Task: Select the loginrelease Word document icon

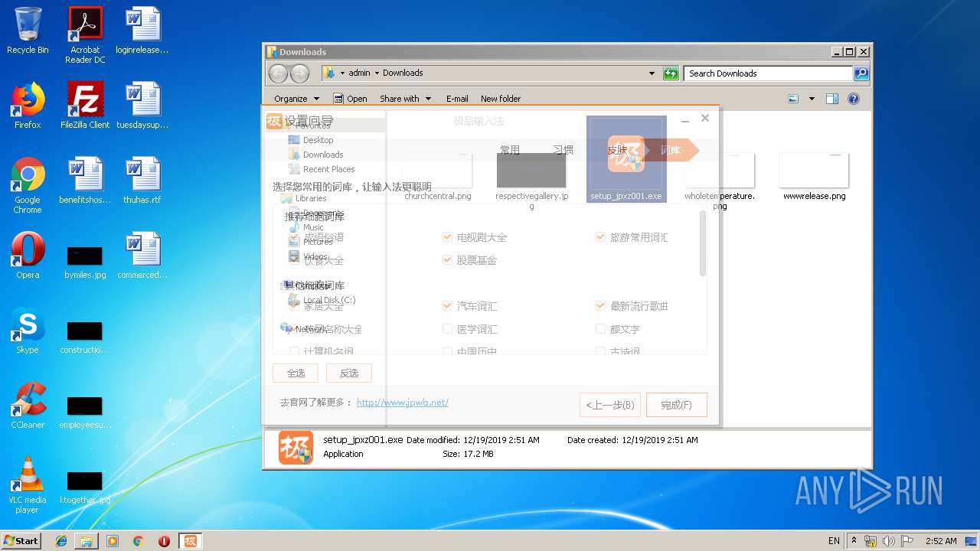Action: click(x=142, y=31)
